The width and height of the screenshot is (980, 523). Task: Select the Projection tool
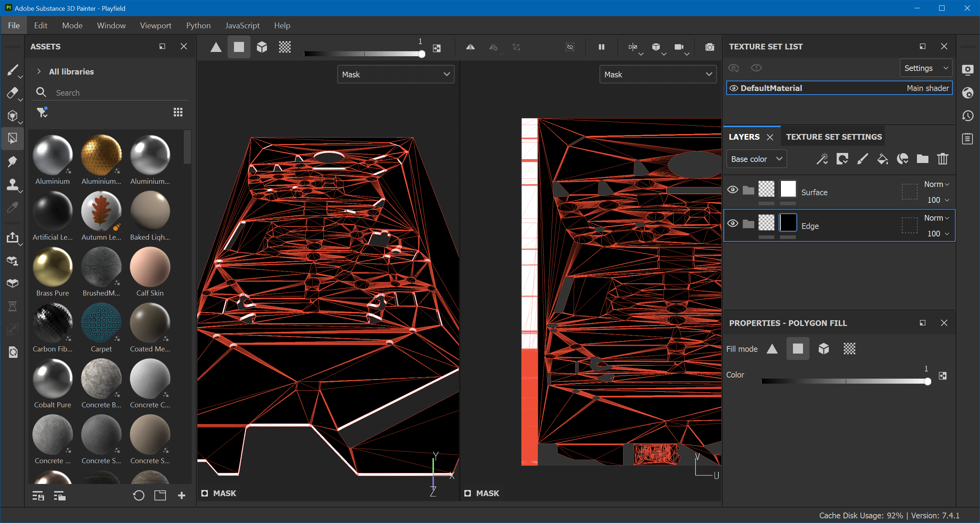(12, 116)
